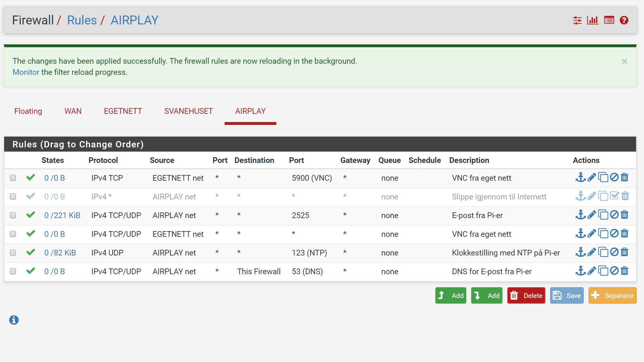The image size is (644, 362).
Task: Copy the EGETNETT TCP/UDP VNC rule
Action: pyautogui.click(x=603, y=233)
